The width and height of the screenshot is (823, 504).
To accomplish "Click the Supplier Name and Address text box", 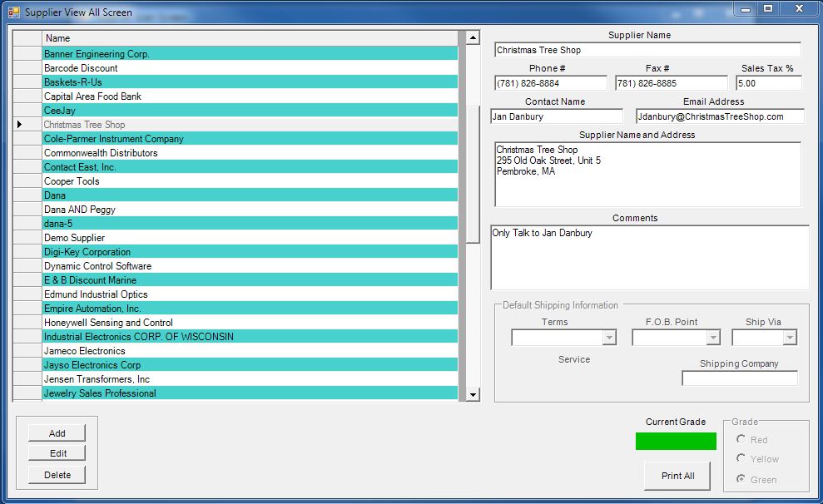I will [647, 175].
